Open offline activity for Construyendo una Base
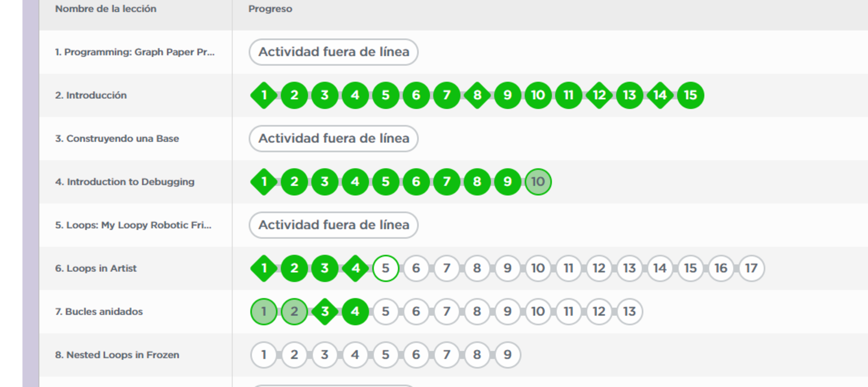The height and width of the screenshot is (387, 868). click(x=334, y=138)
